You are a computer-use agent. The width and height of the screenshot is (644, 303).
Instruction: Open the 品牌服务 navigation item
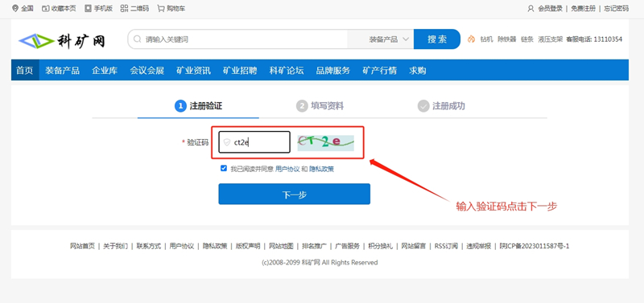tap(333, 70)
